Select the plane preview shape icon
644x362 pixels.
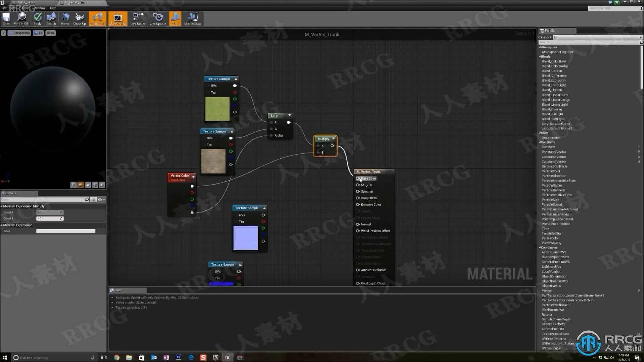tap(88, 185)
